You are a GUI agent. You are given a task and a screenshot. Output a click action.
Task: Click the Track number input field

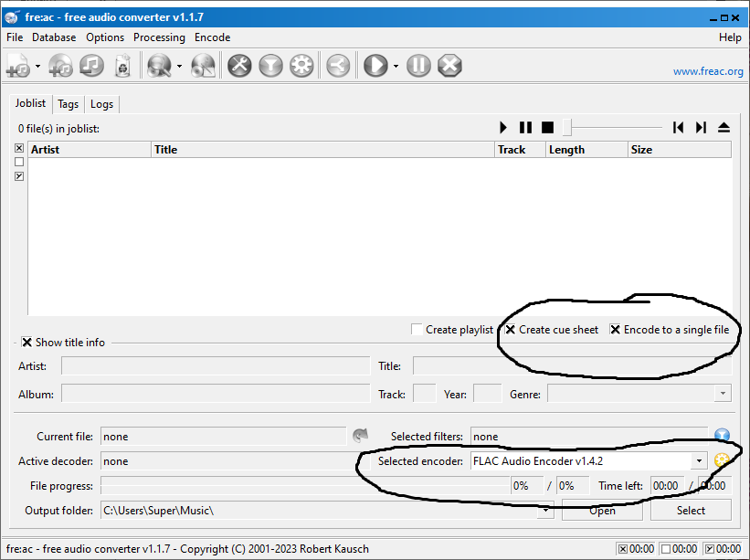coord(424,394)
